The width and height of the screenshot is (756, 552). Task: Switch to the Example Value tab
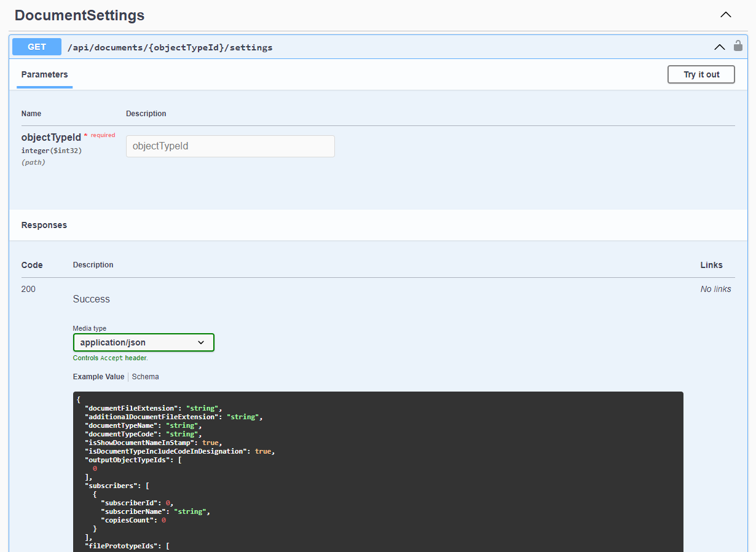click(x=98, y=377)
